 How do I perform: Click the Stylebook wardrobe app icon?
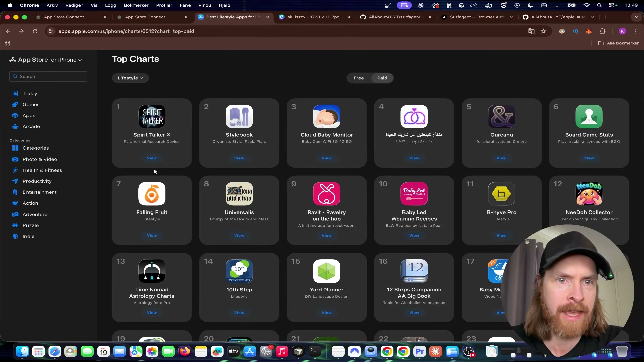(x=239, y=117)
